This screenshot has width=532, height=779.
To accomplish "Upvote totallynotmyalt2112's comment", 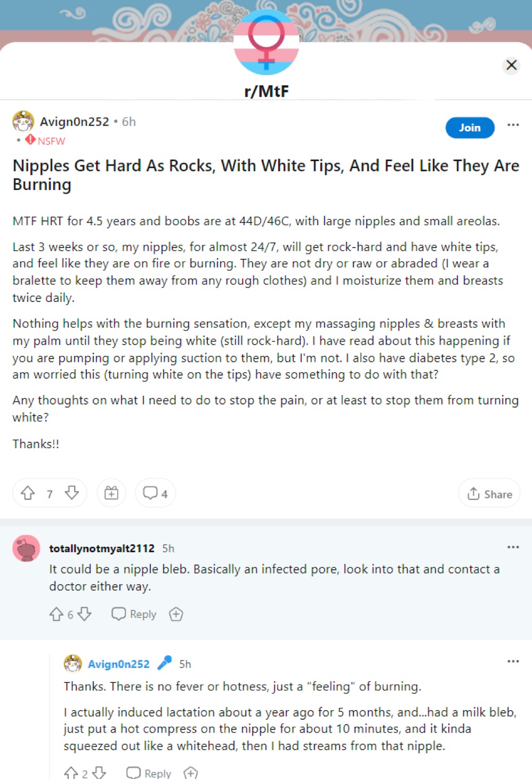I will pos(56,614).
